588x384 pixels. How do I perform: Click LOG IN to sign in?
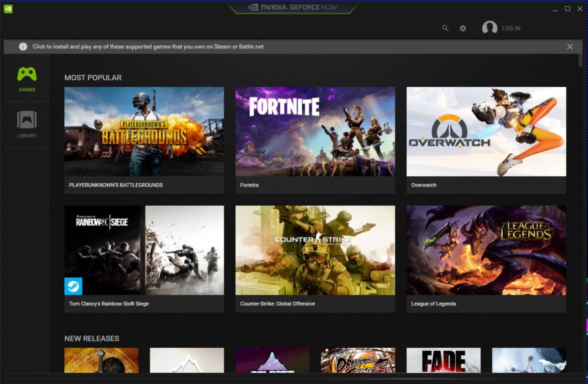pyautogui.click(x=511, y=28)
